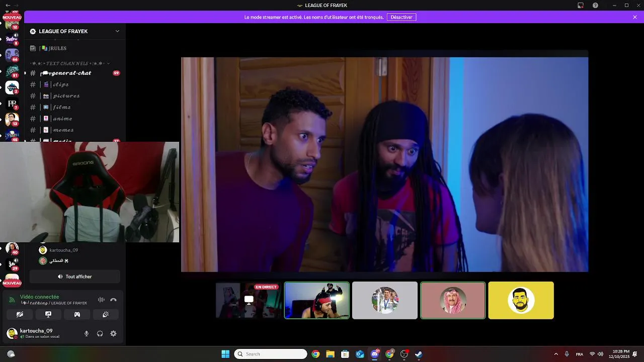Click the main stream video
This screenshot has height=362, width=644.
coord(384,164)
